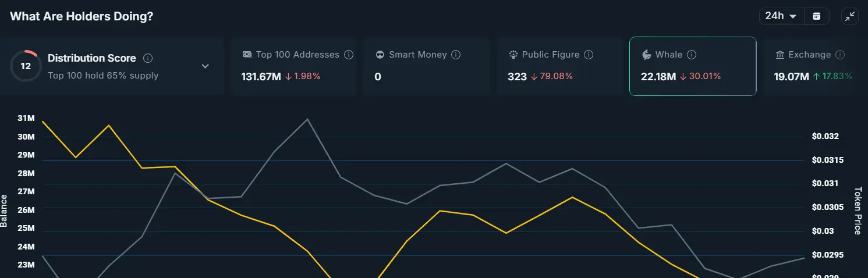
Task: Click the Top 100 Addresses info icon
Action: [x=349, y=55]
